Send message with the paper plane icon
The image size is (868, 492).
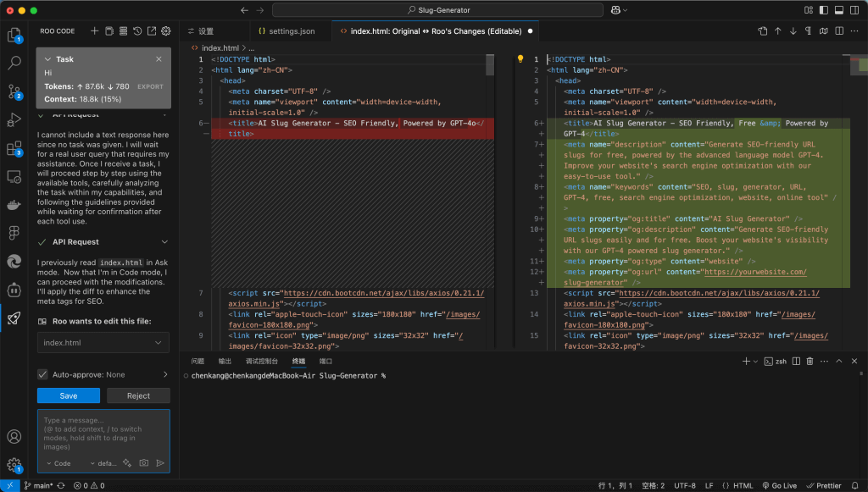(160, 463)
